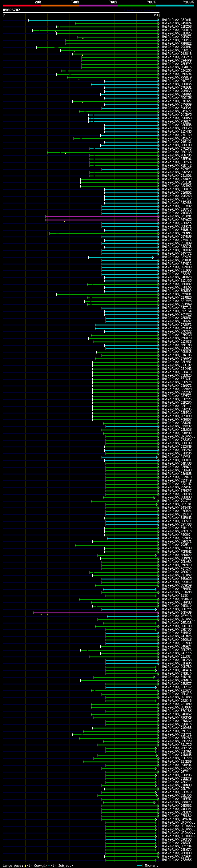Select the UniRef100_A2C558 label
Image resolution: width=197 pixels, height=868 pixels.
point(176,125)
